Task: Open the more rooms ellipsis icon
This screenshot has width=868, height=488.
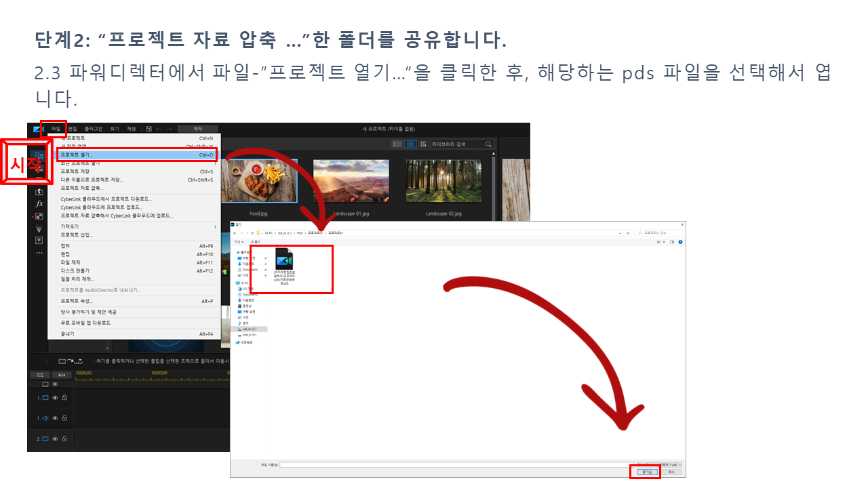Action: click(39, 253)
